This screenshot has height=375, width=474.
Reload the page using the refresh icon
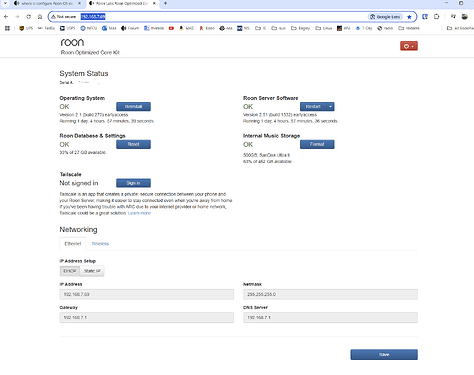(x=29, y=17)
